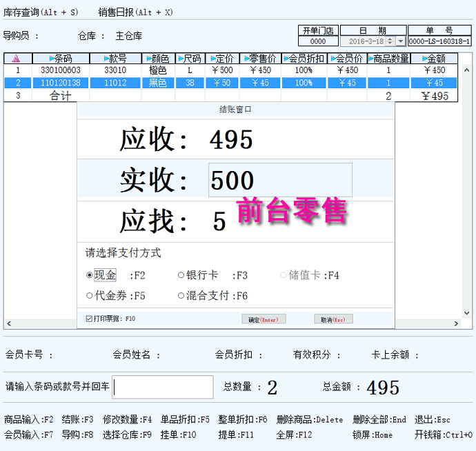This screenshot has width=476, height=451.
Task: Toggle 打印票据 checkbox
Action: [x=89, y=319]
